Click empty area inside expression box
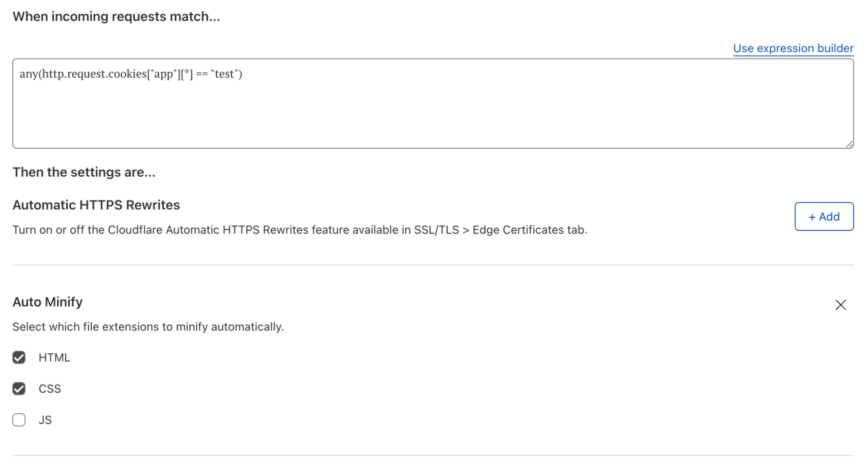868x470 pixels. (x=434, y=122)
